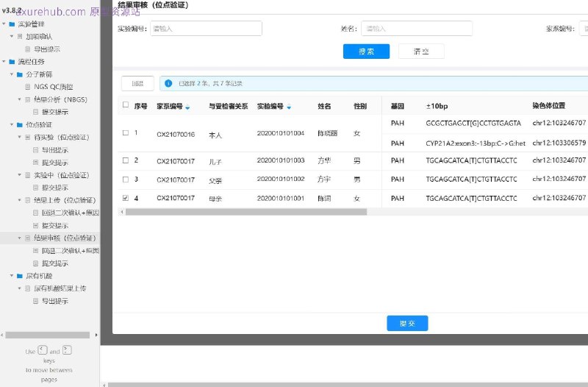Click the page icon beside 实验中 (位点验证)
Viewport: 588px width, 387px height.
(28, 175)
